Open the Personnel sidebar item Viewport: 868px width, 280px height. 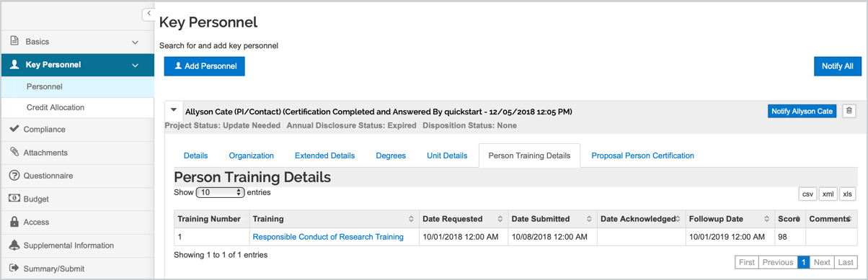(x=77, y=86)
